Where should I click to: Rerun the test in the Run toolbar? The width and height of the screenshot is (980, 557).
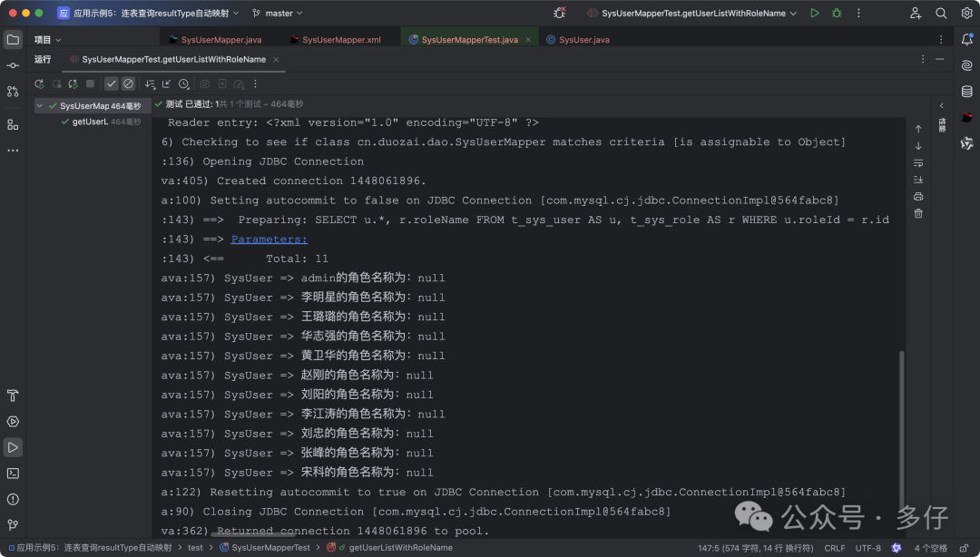click(x=39, y=83)
